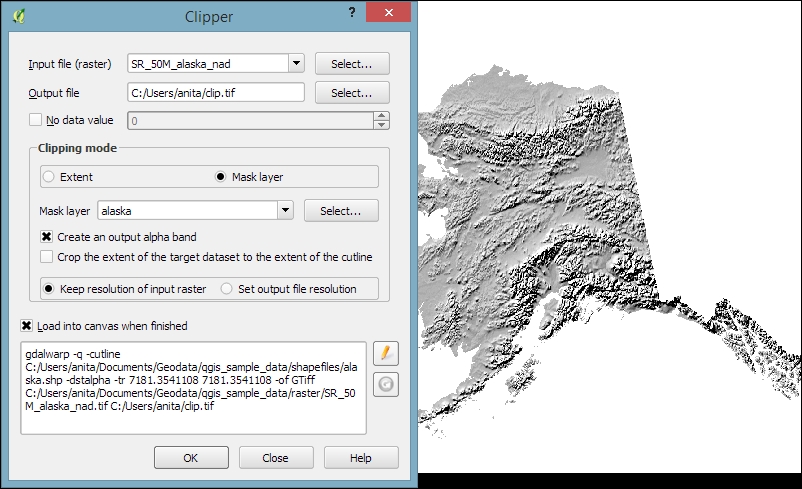Image resolution: width=802 pixels, height=489 pixels.
Task: Click Select button for Output file
Action: point(352,93)
